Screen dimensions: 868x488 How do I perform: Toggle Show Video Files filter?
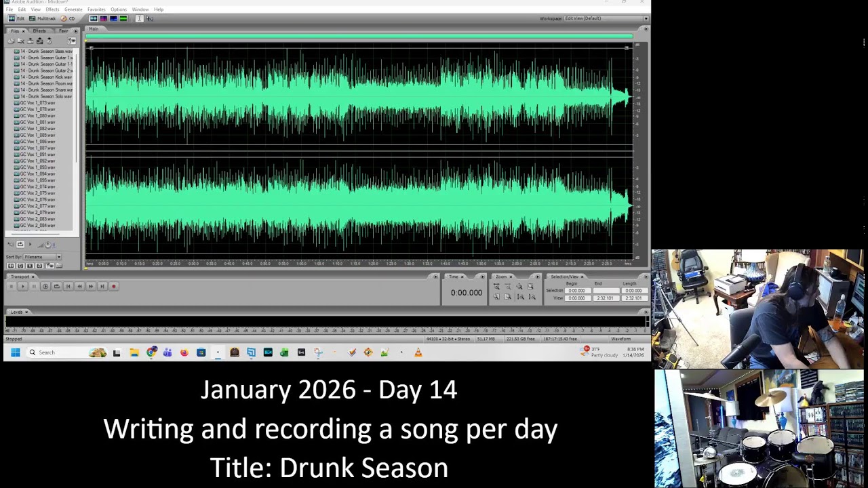click(x=30, y=265)
